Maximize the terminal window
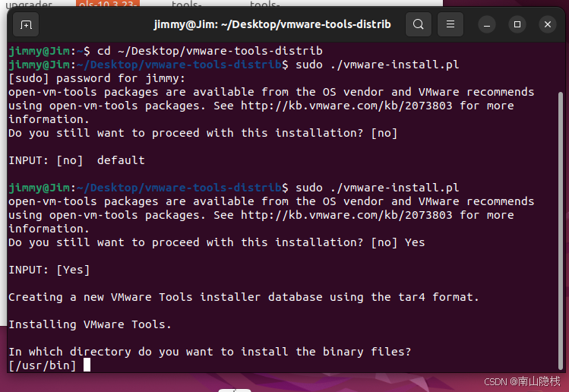Viewport: 569px width, 392px height. [518, 24]
